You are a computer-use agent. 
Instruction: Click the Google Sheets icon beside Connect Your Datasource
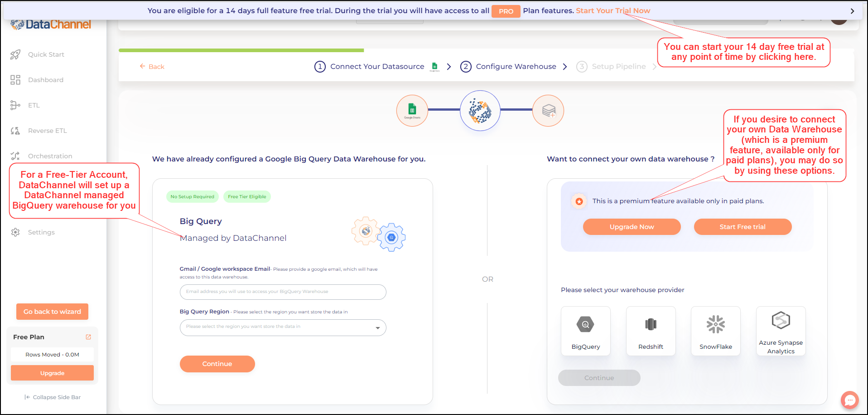[434, 67]
